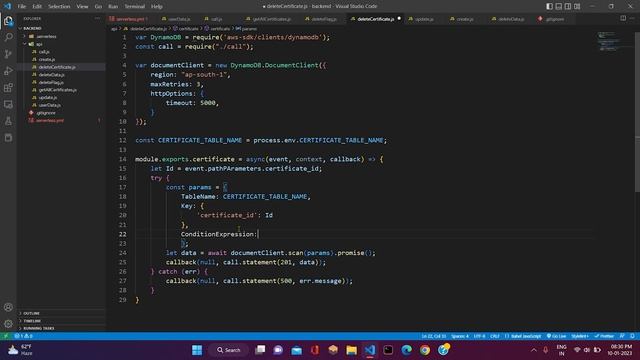Open Google Chrome from the taskbar
The height and width of the screenshot is (360, 640).
click(x=425, y=350)
